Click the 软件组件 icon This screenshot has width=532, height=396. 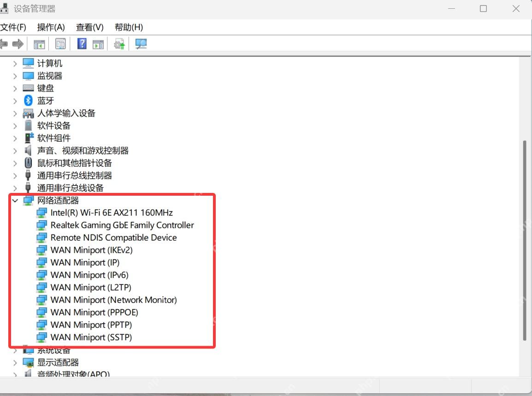point(29,138)
